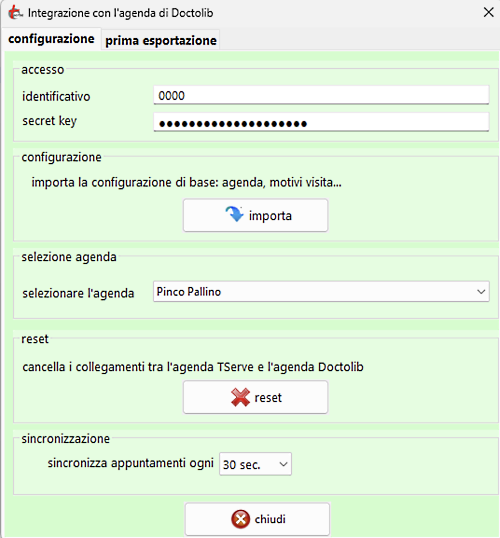Click the chevron of the sync interval selector

click(x=283, y=465)
